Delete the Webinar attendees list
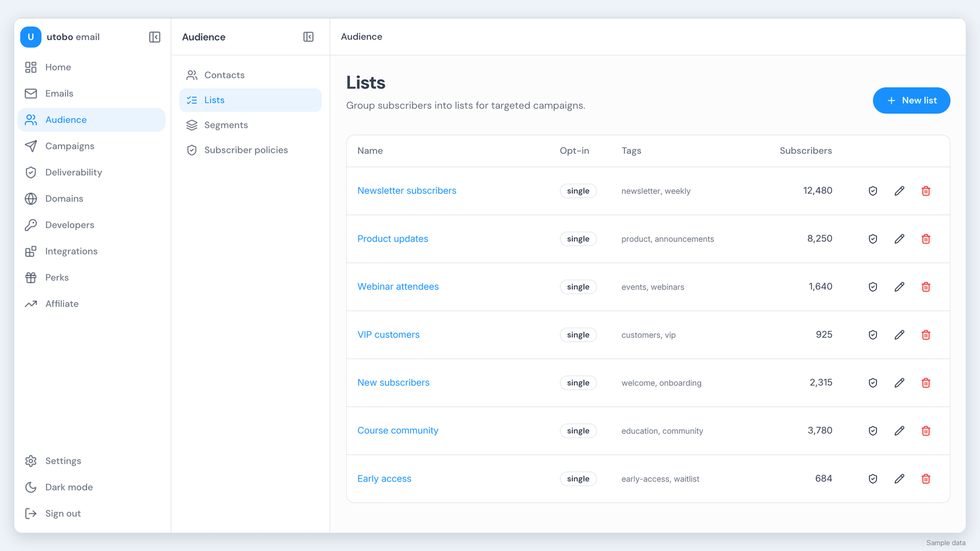Viewport: 980px width, 551px height. point(926,287)
